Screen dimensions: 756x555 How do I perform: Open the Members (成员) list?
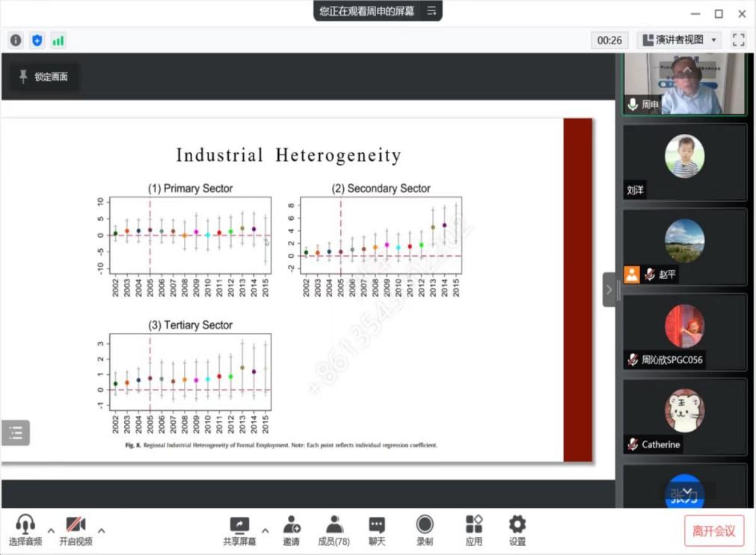(334, 530)
